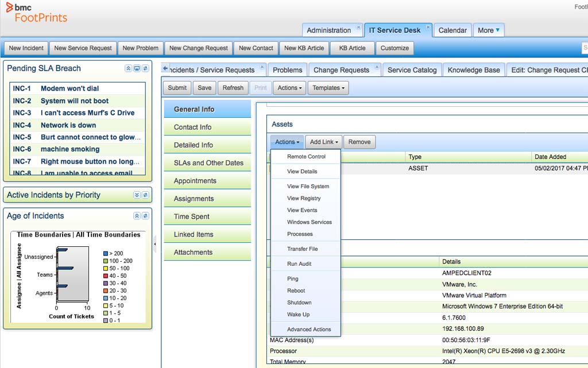Click the Refresh button in the form toolbar
588x368 pixels.
click(x=233, y=88)
